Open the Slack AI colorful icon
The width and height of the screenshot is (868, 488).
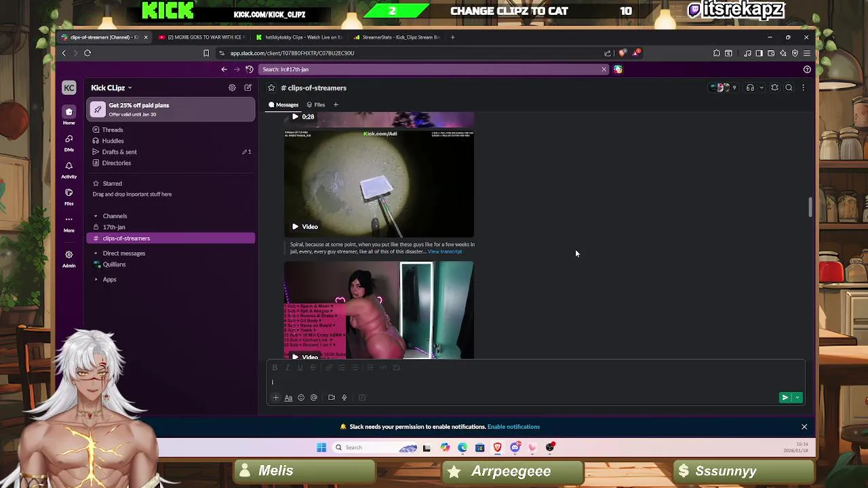click(x=618, y=69)
